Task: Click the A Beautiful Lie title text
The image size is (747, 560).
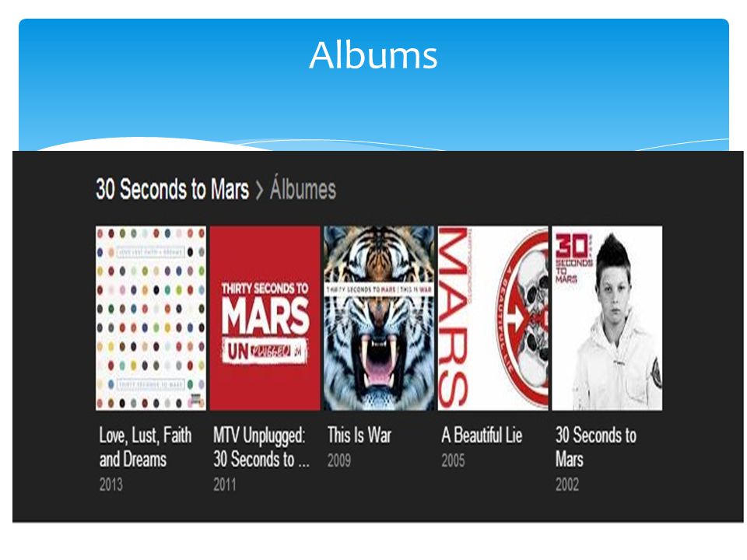Action: click(x=482, y=436)
